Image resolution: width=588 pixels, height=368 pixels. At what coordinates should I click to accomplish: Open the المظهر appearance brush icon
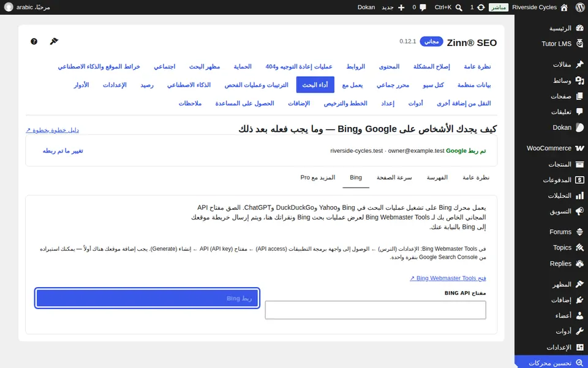click(x=580, y=285)
